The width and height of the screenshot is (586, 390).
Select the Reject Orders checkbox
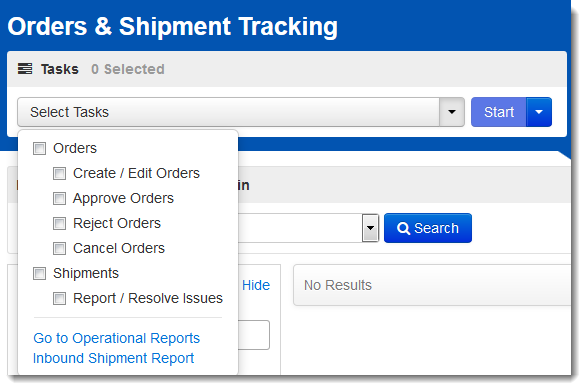pos(59,223)
